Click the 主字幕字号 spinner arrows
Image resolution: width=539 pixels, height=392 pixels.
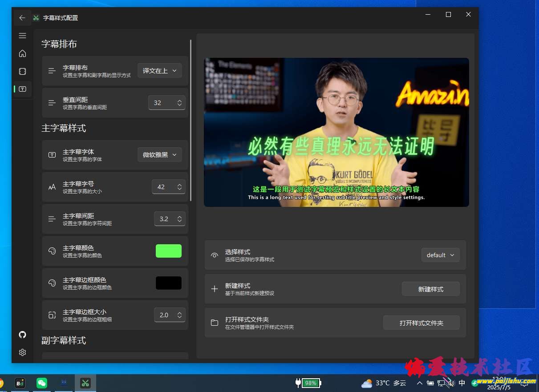coord(179,187)
